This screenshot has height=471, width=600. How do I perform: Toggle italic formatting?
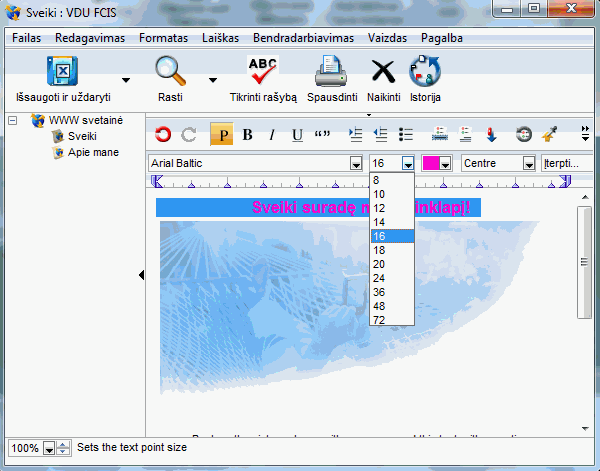tap(271, 134)
